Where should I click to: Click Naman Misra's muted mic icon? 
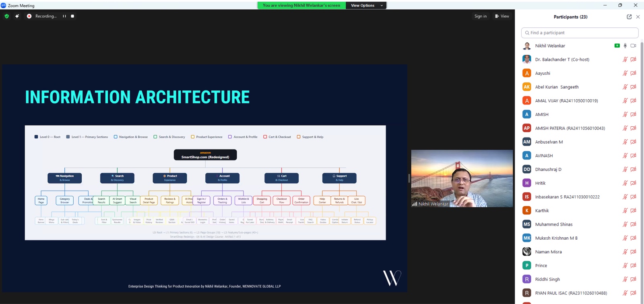(625, 252)
